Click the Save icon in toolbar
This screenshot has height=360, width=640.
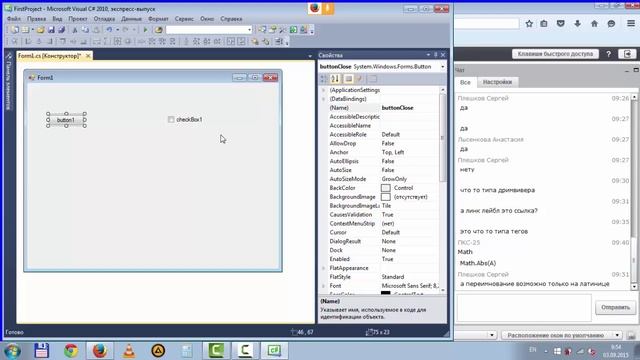(x=51, y=30)
